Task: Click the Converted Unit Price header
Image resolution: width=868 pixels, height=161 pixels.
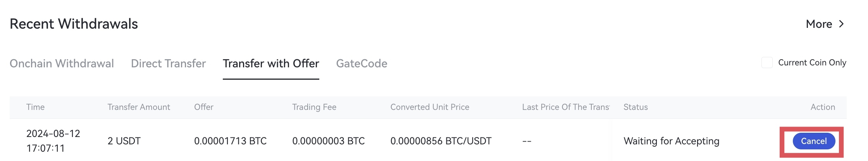Action: tap(430, 107)
